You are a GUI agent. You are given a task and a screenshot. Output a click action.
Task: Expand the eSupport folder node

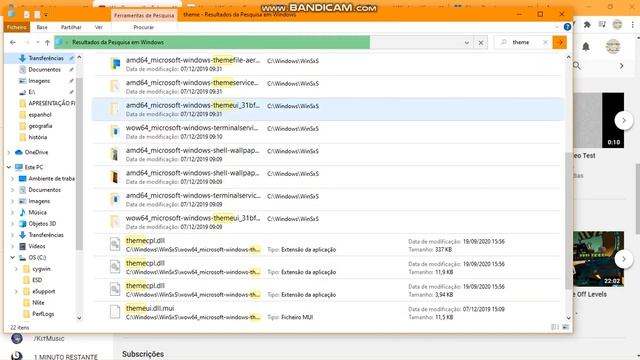[16, 291]
